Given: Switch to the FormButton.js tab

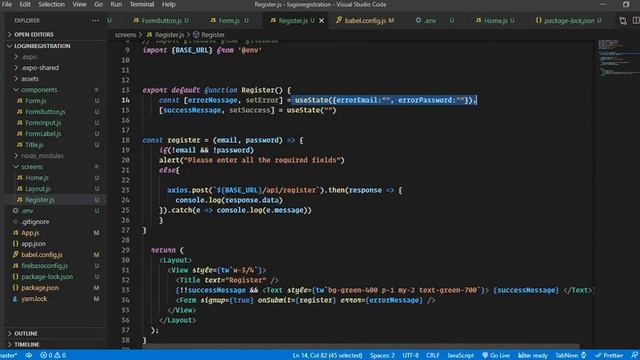Looking at the screenshot, I should point(161,20).
